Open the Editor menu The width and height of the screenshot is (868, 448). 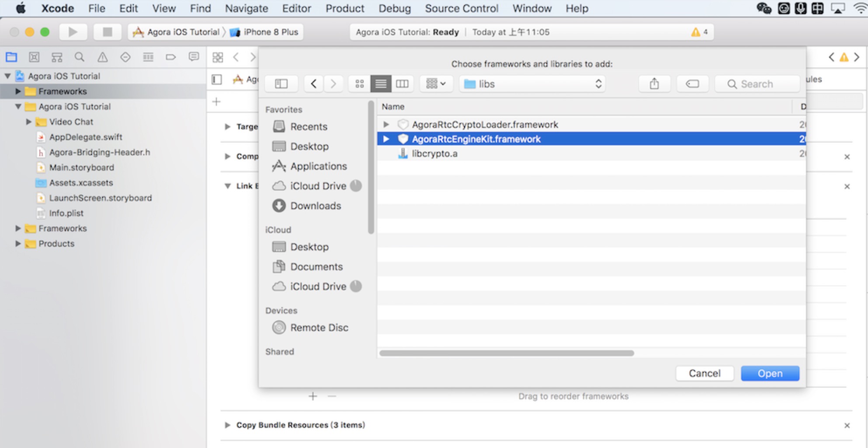[296, 8]
